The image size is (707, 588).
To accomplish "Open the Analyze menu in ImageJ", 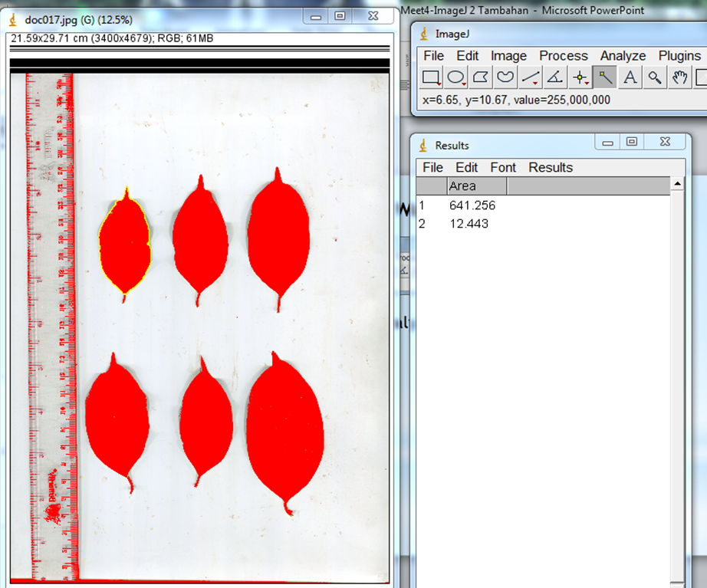I will pyautogui.click(x=623, y=55).
